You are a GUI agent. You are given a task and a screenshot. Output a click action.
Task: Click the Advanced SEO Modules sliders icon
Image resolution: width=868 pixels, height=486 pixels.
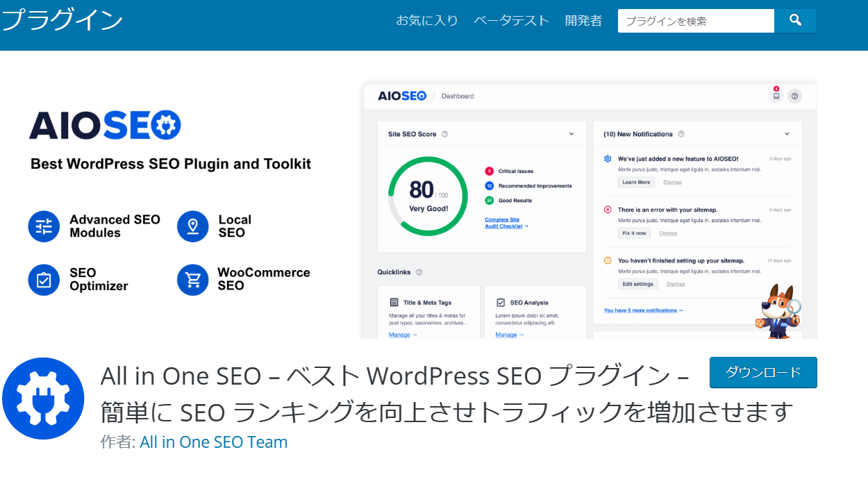44,226
